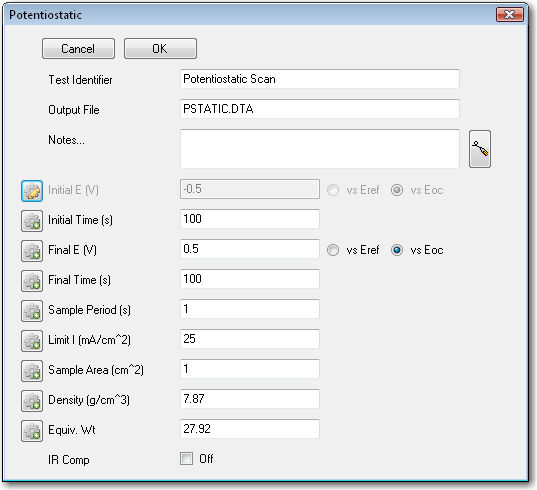Screen dimensions: 537x490
Task: Click the gear icon next to Limit I
Action: point(32,341)
